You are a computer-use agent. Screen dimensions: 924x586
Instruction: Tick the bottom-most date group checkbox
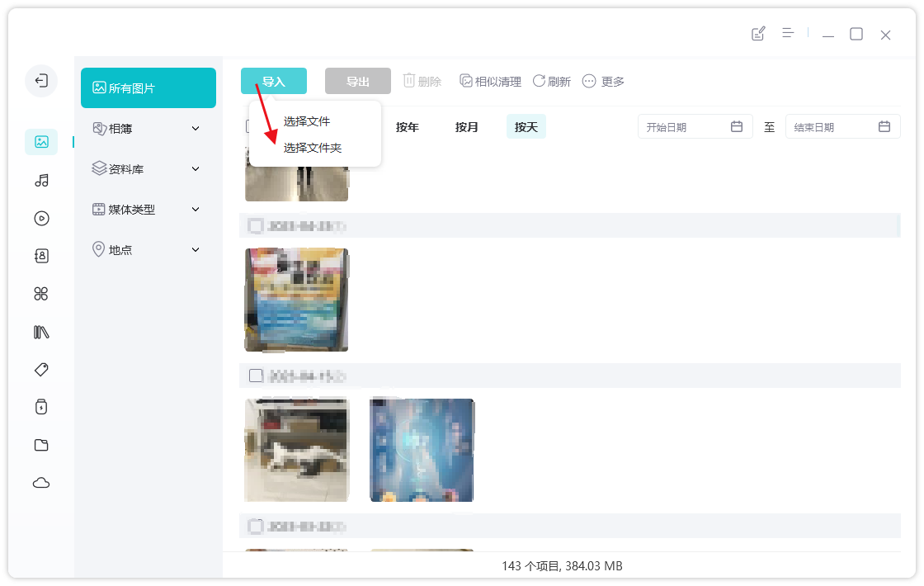256,526
